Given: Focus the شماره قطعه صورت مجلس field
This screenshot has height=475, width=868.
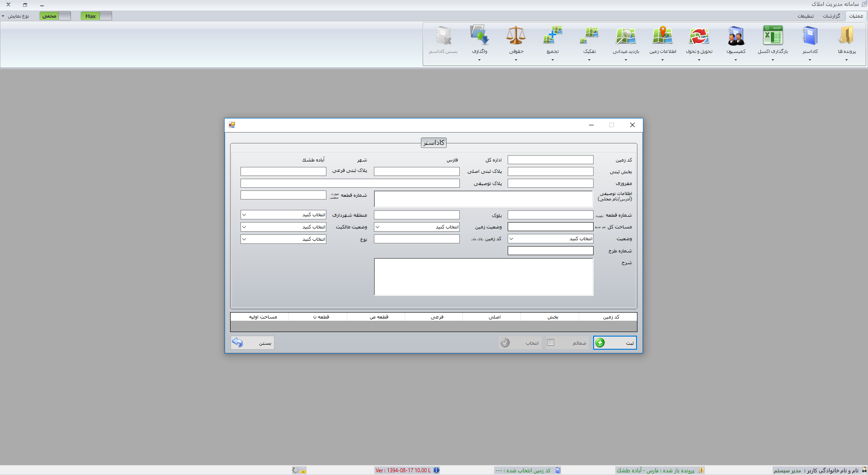Looking at the screenshot, I should pyautogui.click(x=283, y=195).
